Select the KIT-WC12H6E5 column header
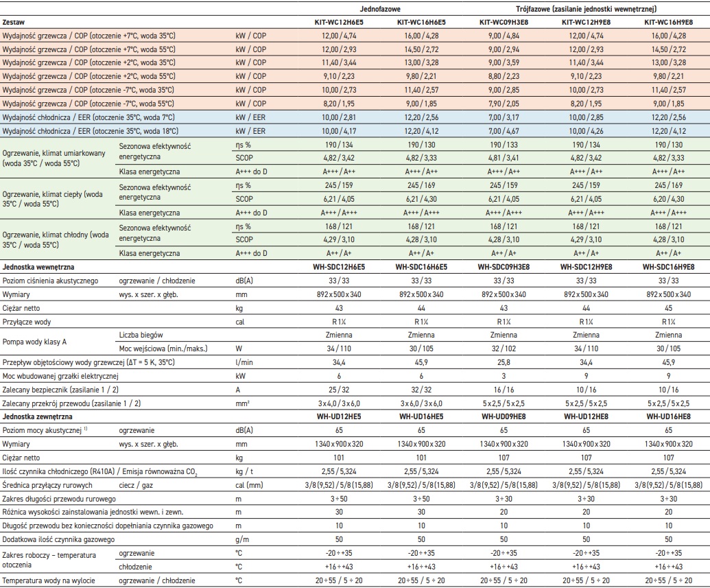This screenshot has height=588, width=710. (x=341, y=23)
